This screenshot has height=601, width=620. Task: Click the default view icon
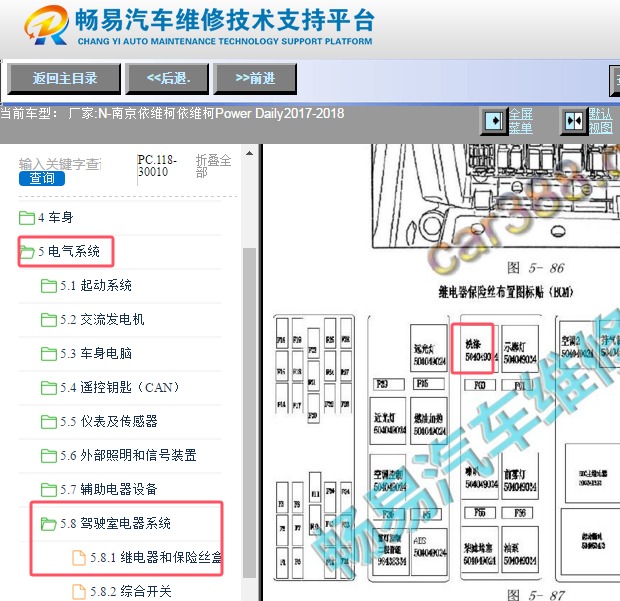(x=574, y=121)
